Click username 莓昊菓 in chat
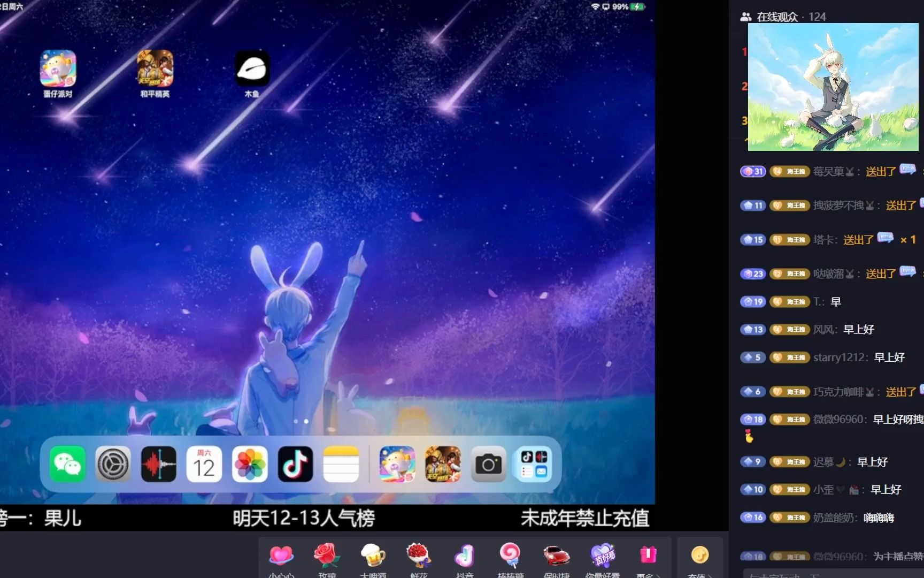Image resolution: width=924 pixels, height=578 pixels. pyautogui.click(x=833, y=171)
